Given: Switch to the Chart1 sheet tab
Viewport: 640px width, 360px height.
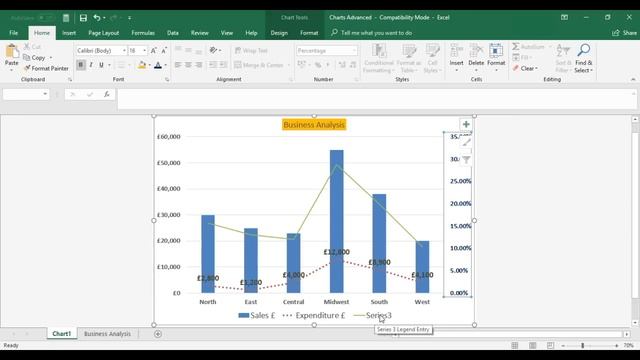Looking at the screenshot, I should (62, 334).
